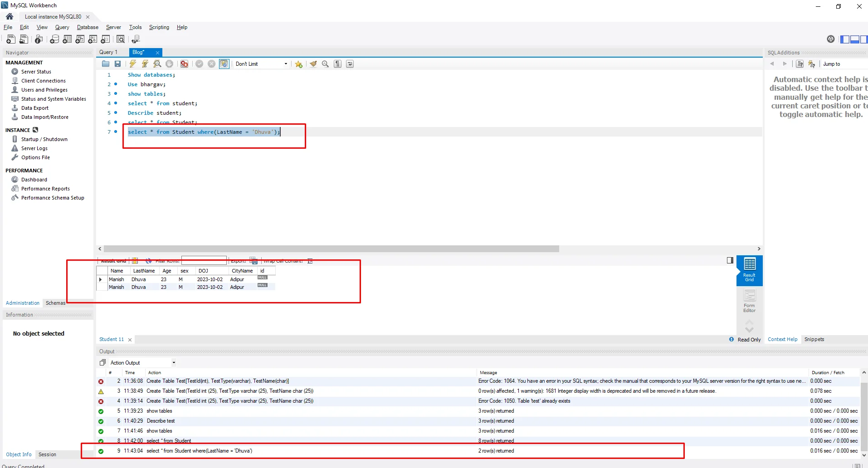The image size is (868, 468).
Task: Toggle autocommit mode button in query toolbar
Action: (x=224, y=64)
